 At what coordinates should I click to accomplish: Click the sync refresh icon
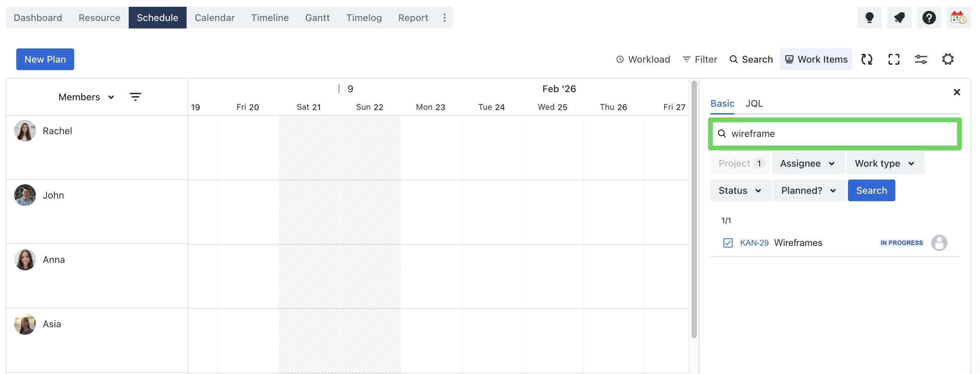867,59
